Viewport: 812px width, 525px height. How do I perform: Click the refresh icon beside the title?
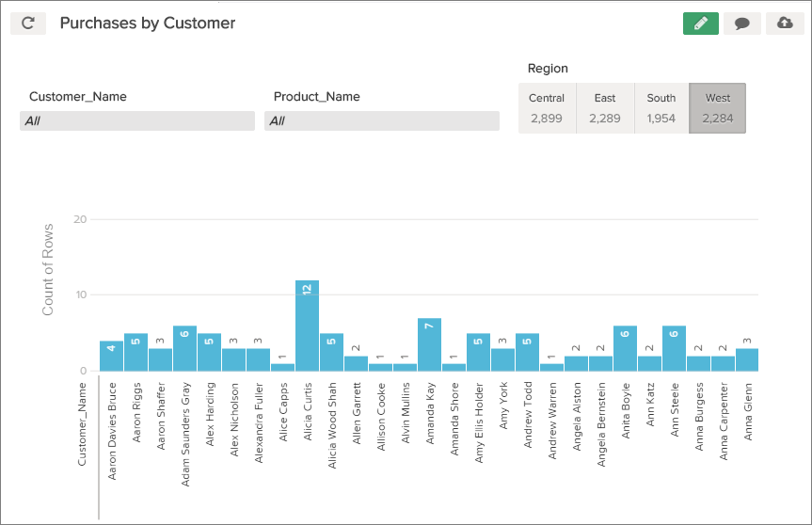coord(28,24)
